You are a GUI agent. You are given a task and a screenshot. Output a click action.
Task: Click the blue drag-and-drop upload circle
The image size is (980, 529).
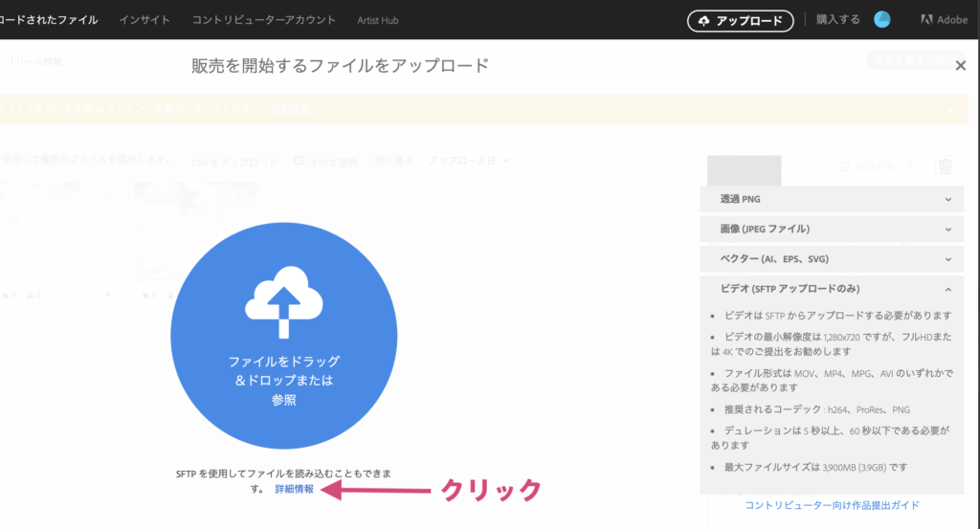283,336
